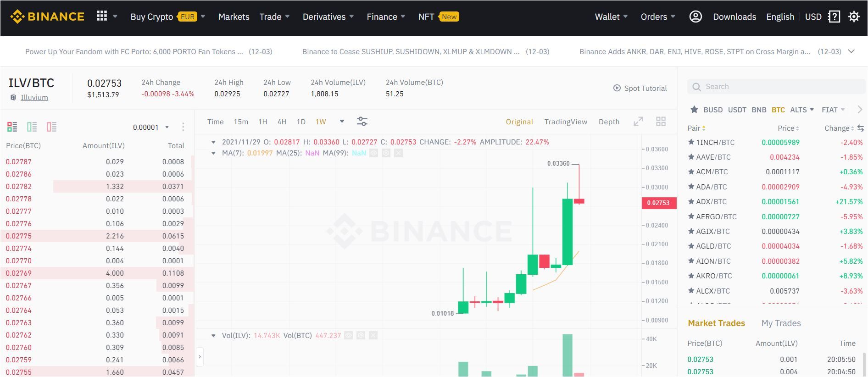The image size is (868, 377).
Task: Favorite the 1INCH/BTC pair star
Action: (691, 142)
